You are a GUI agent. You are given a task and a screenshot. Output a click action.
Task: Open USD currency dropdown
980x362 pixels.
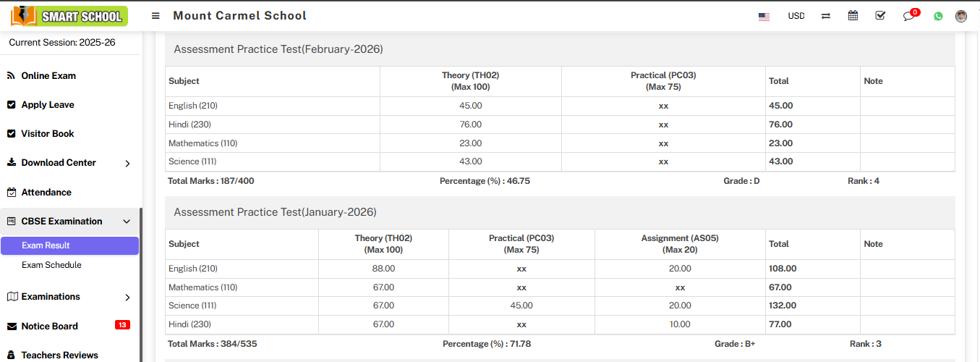tap(796, 16)
